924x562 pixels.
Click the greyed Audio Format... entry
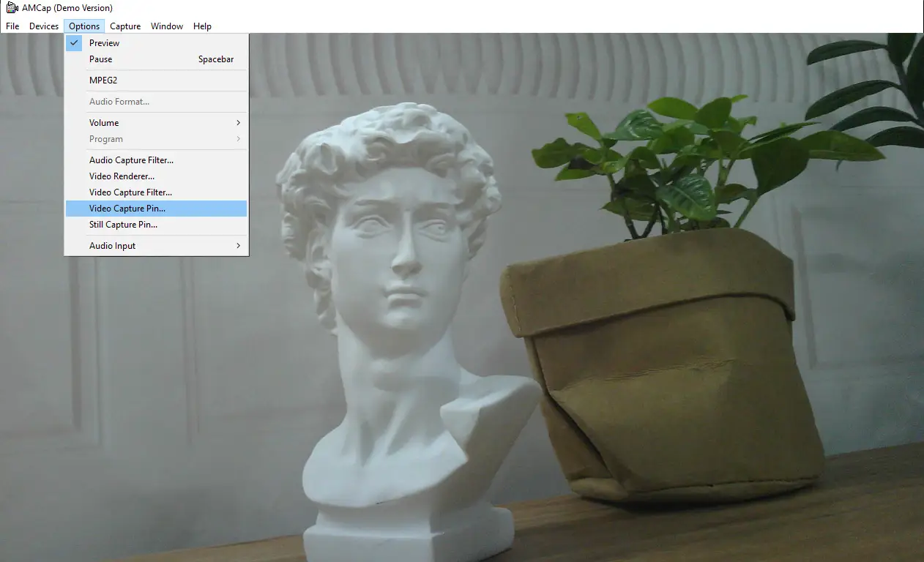(119, 102)
